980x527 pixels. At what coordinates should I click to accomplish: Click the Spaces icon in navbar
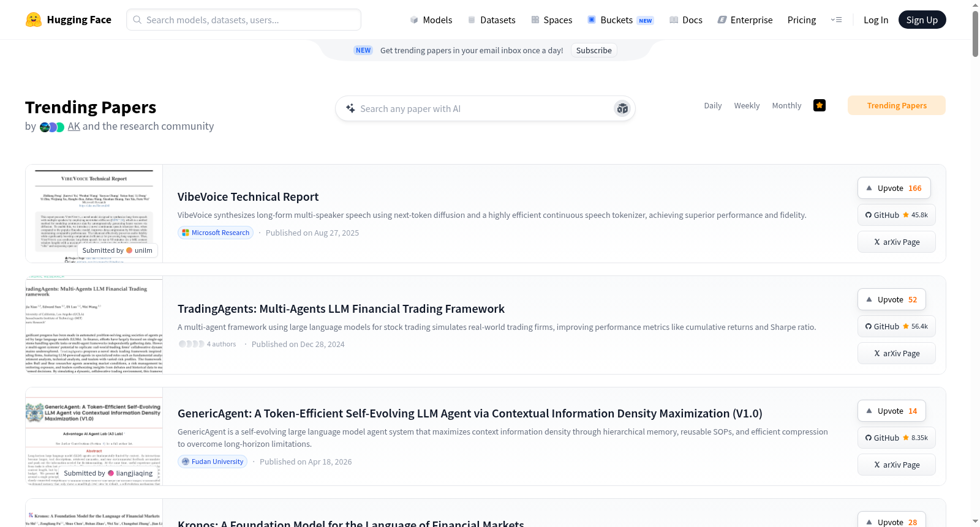[x=535, y=20]
